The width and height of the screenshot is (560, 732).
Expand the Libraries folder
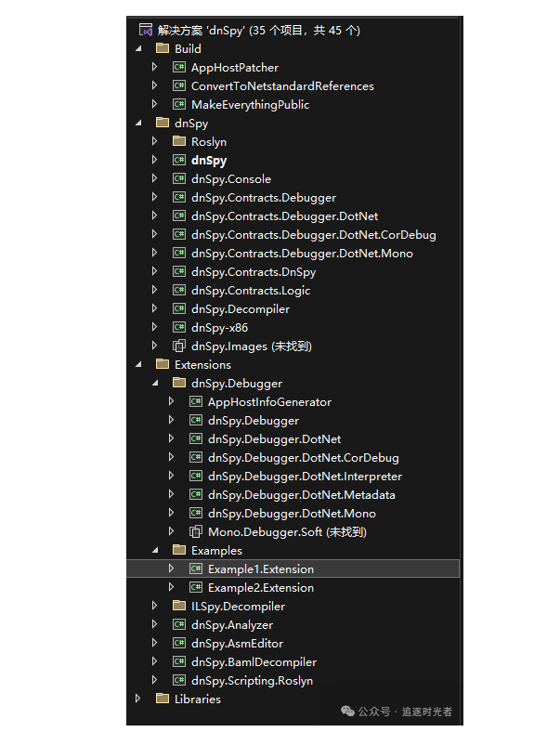(x=137, y=699)
